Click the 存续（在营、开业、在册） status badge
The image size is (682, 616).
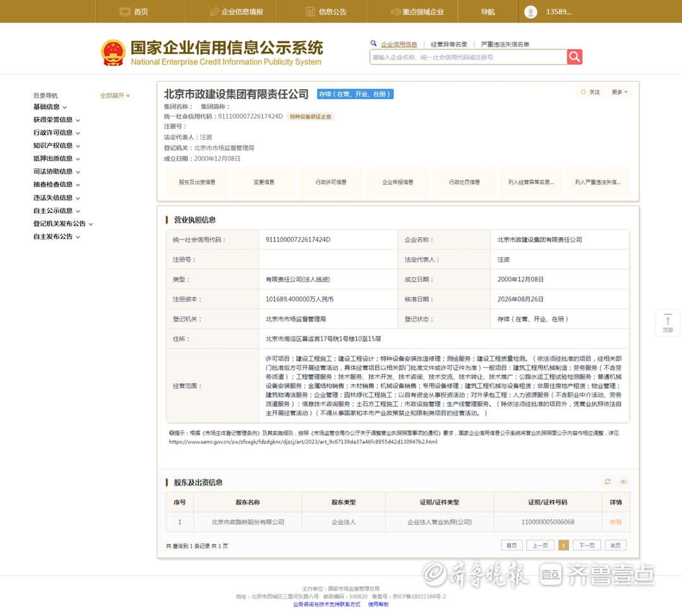click(355, 94)
